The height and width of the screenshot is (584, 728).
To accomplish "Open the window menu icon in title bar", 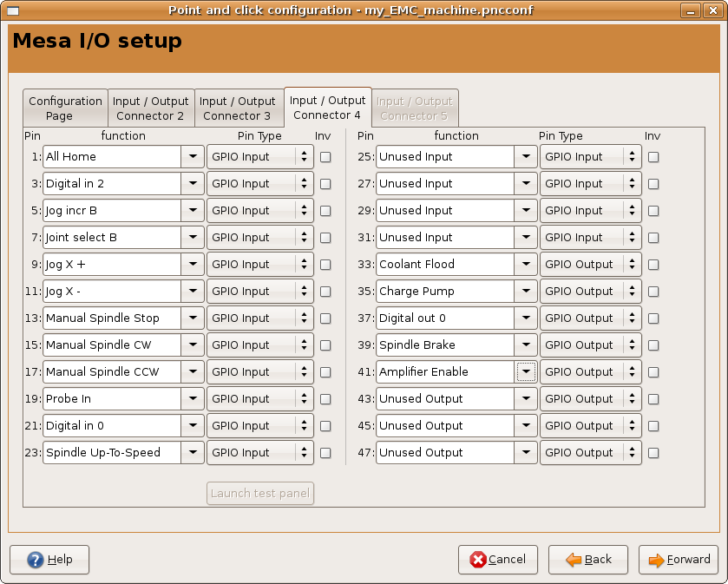I will tap(13, 10).
